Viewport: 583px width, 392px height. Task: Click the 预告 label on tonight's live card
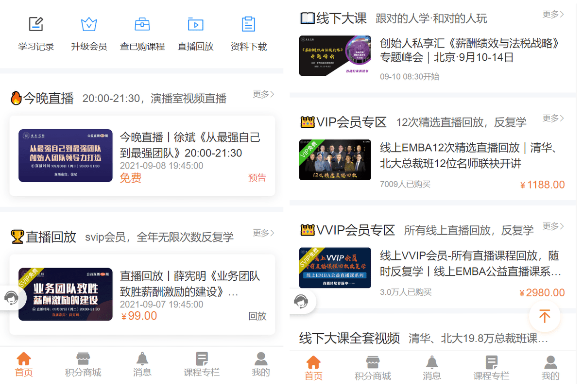[257, 178]
